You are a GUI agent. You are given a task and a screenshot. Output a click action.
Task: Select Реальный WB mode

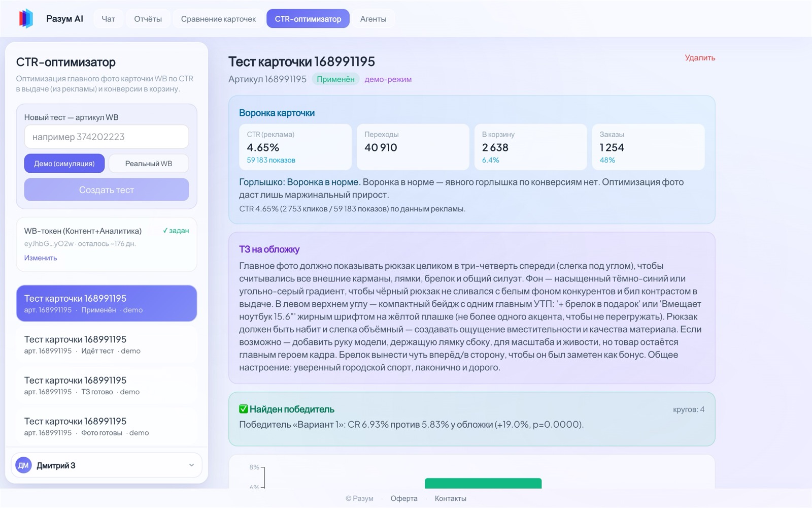click(x=149, y=164)
